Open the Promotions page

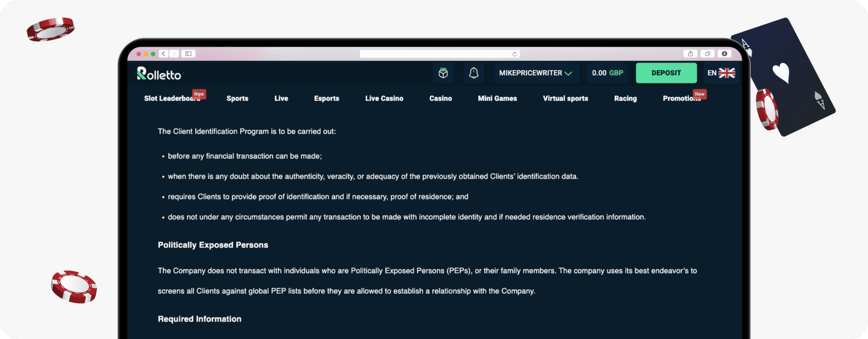click(682, 99)
